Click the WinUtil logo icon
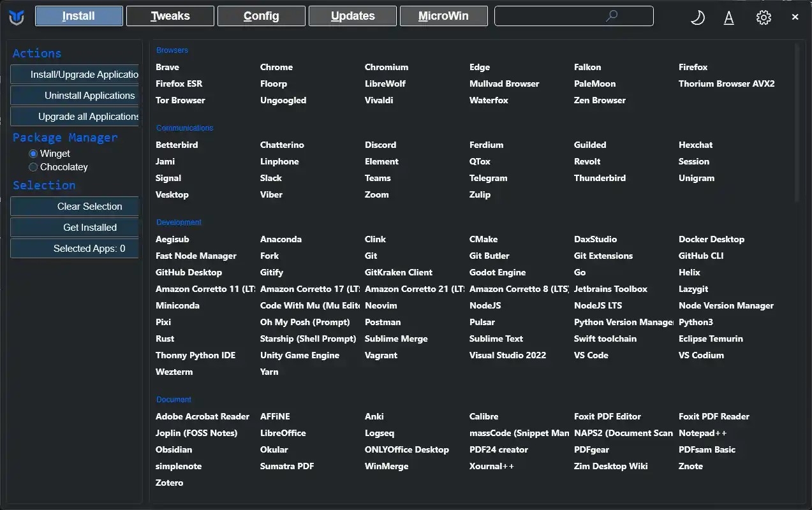 [17, 17]
